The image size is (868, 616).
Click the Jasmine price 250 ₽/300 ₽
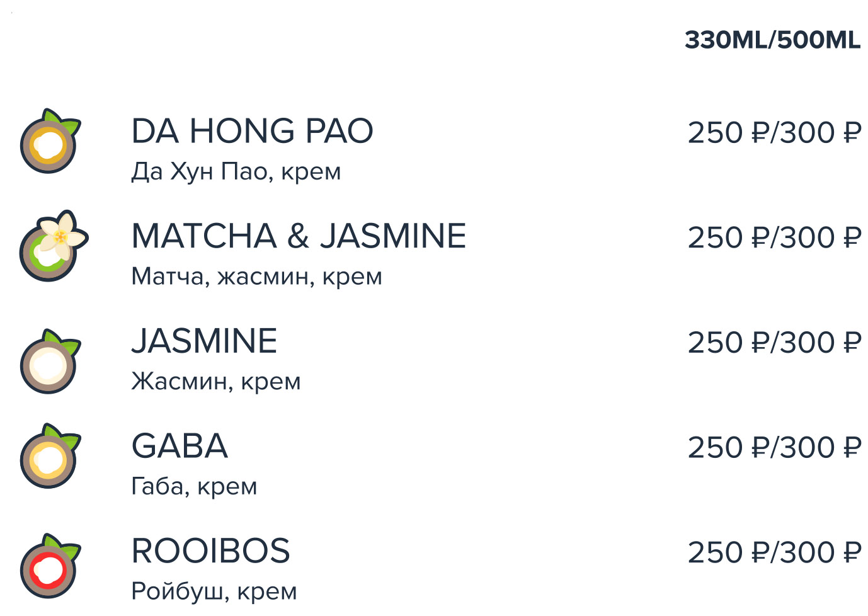click(x=775, y=343)
